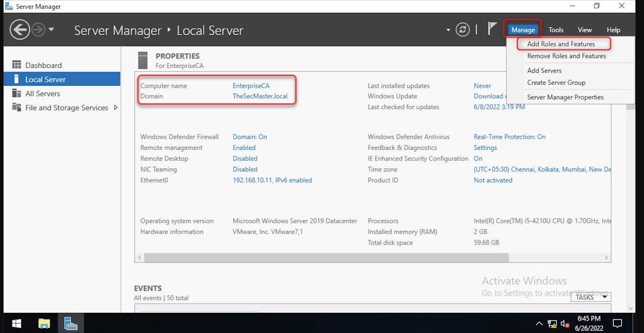Open the Action Center notification icon

click(617, 323)
